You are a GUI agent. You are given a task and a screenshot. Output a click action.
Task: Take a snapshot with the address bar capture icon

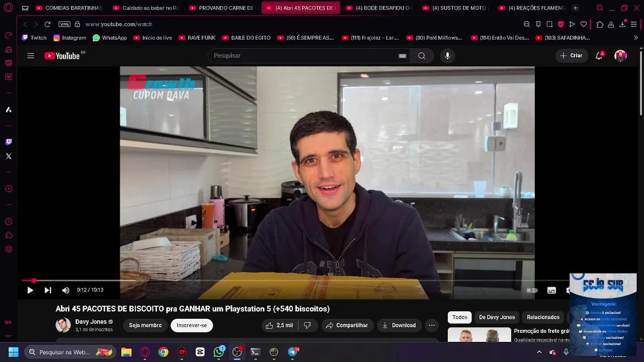(549, 24)
